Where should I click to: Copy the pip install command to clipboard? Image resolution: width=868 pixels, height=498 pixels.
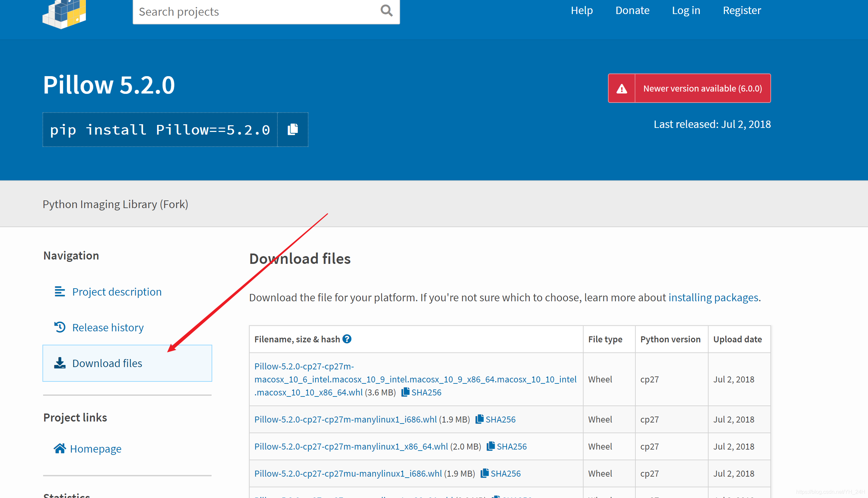pos(293,130)
